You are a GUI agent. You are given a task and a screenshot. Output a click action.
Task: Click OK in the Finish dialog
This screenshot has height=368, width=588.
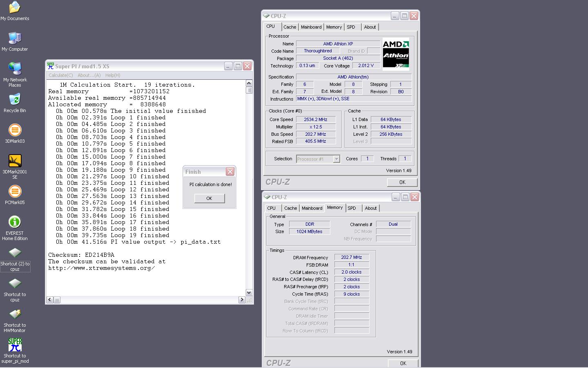(x=209, y=198)
